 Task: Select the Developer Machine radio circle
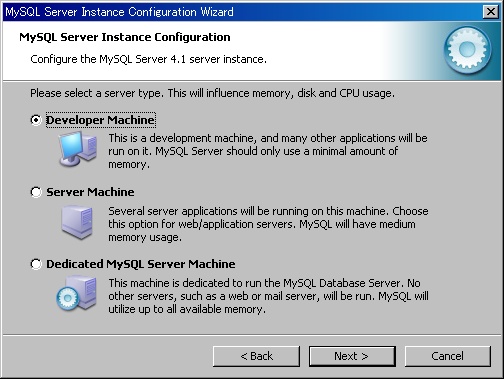tap(36, 120)
